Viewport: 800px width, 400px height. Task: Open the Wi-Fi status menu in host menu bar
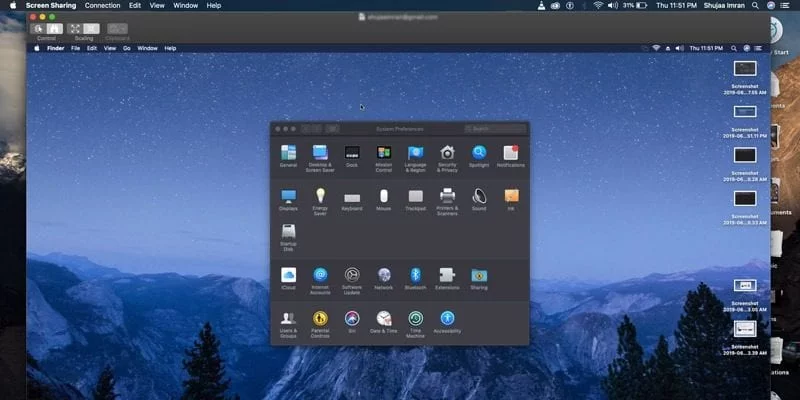(x=598, y=5)
